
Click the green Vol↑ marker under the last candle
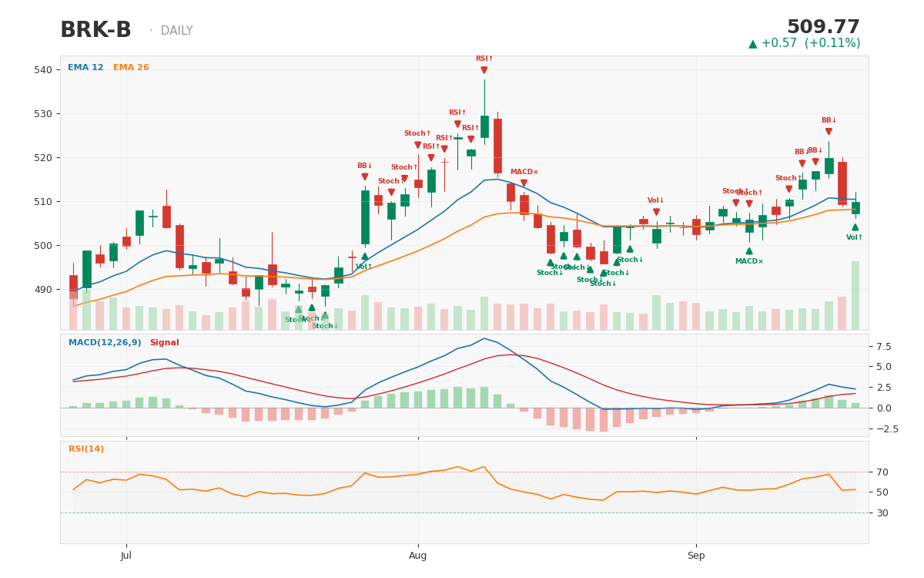point(855,227)
